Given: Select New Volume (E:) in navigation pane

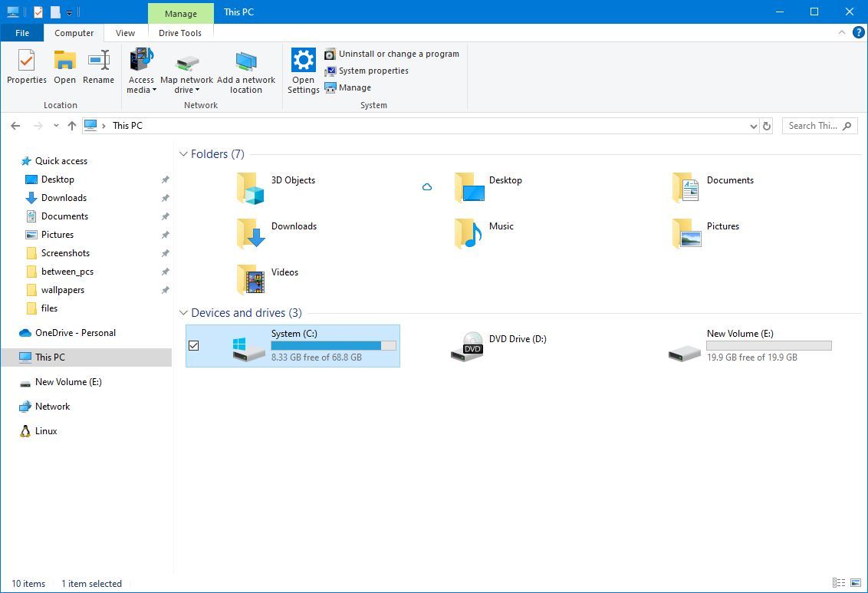Looking at the screenshot, I should point(68,382).
